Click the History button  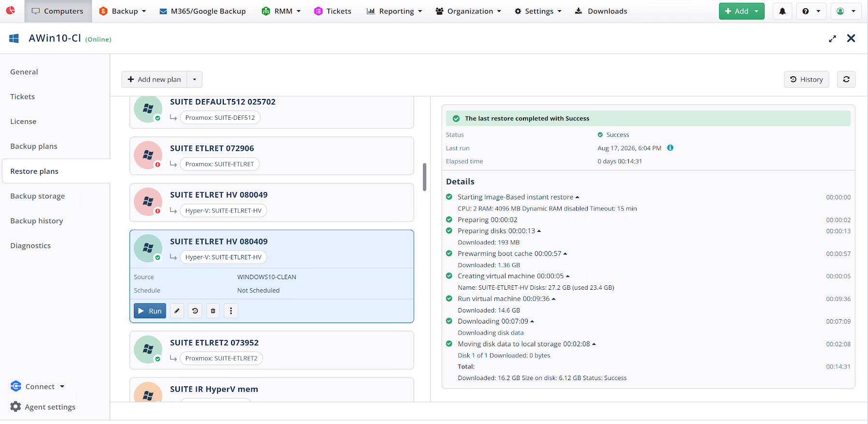pos(806,80)
